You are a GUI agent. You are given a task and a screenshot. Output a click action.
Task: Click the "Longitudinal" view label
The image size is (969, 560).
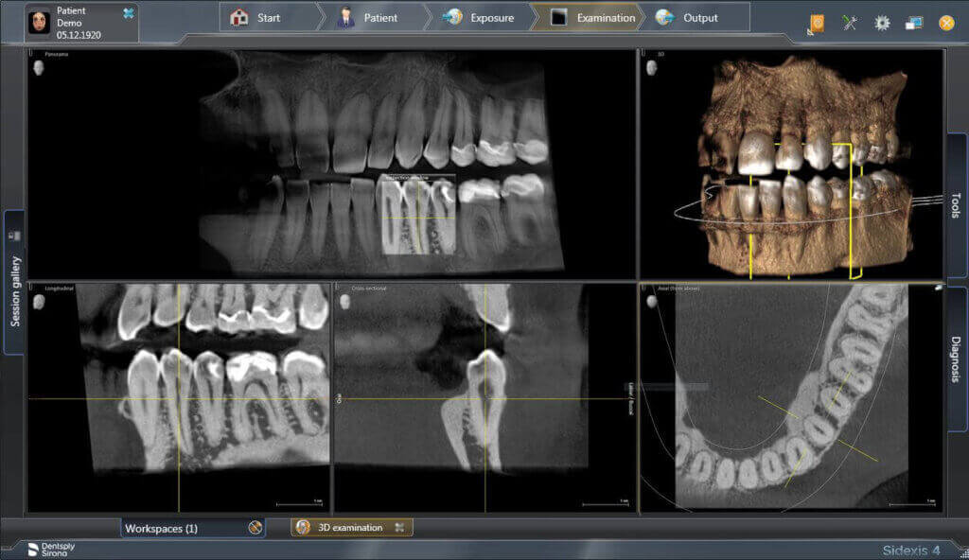coord(59,289)
